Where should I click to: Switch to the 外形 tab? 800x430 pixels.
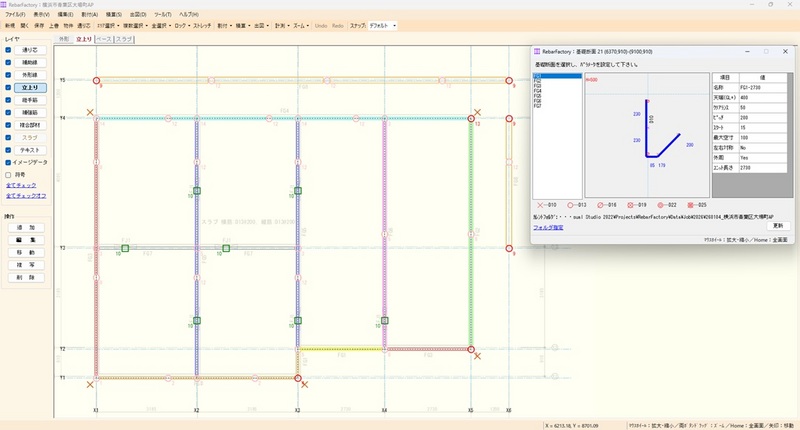tap(64, 39)
